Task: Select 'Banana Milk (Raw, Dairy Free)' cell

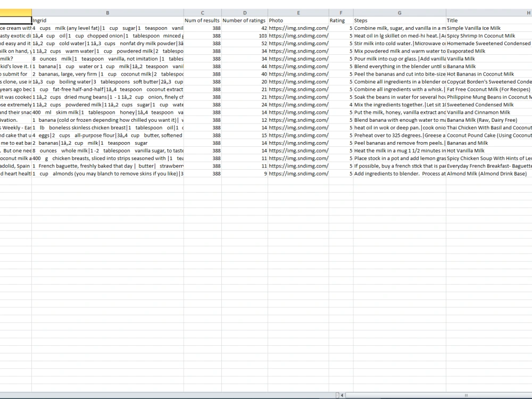Action: 489,120
